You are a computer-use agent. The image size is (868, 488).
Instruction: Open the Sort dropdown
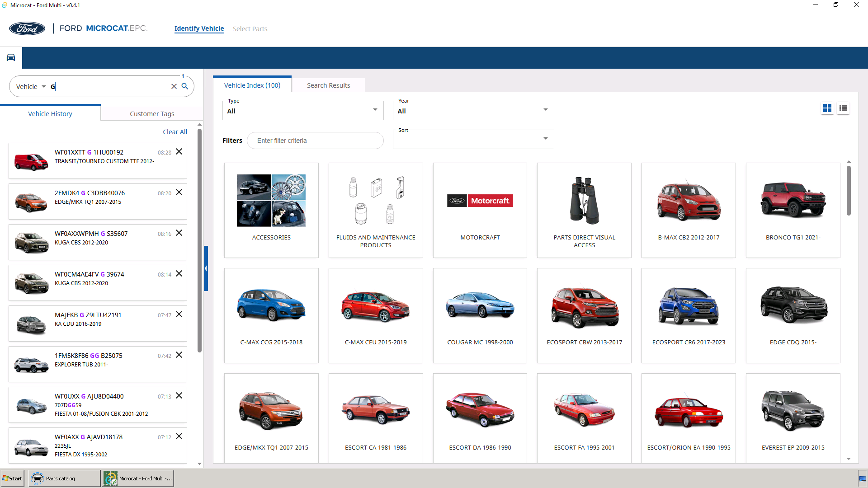[x=473, y=139]
